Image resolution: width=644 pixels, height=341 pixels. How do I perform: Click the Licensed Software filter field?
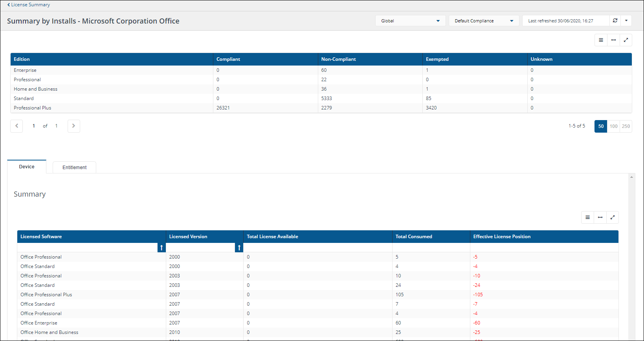87,248
